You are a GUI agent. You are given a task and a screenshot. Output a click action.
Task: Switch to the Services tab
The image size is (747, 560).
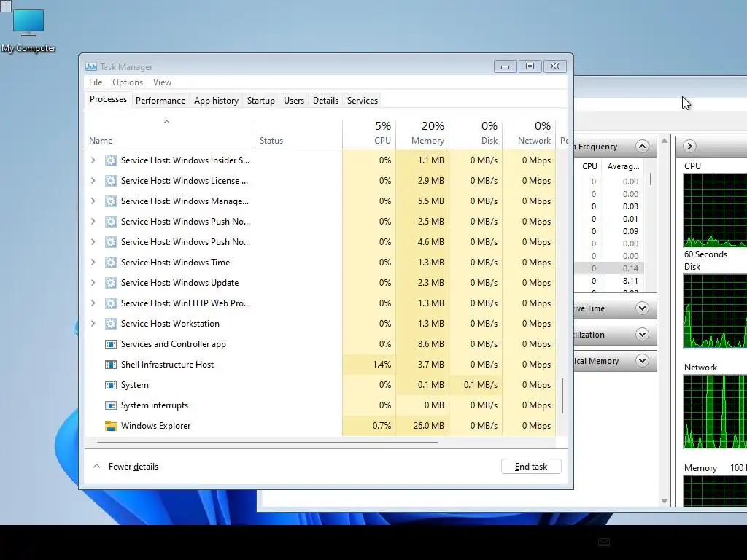tap(362, 101)
